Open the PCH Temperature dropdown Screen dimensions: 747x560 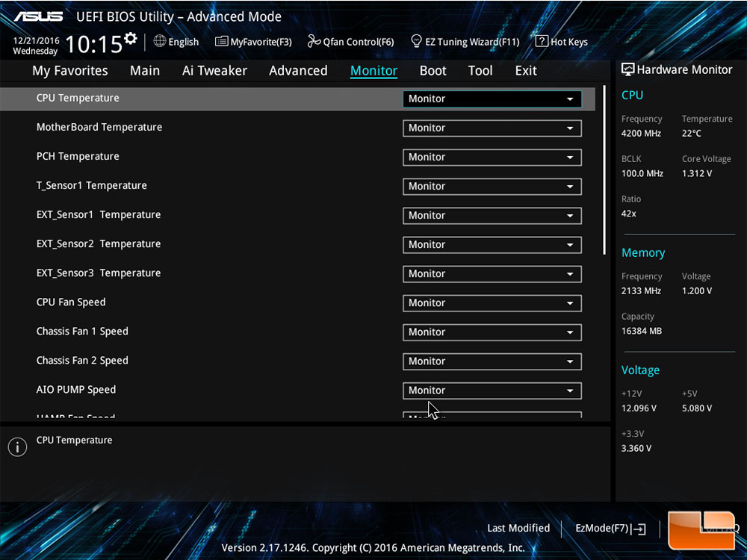(492, 157)
